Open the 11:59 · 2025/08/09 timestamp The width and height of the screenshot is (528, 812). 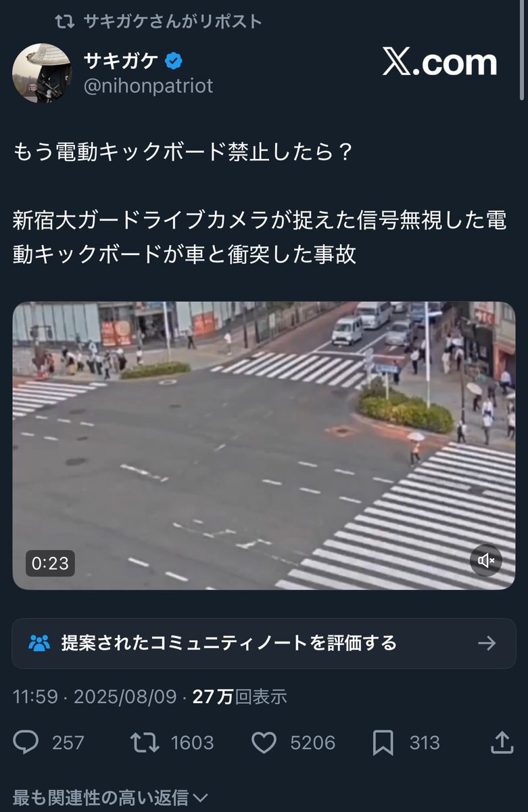pyautogui.click(x=95, y=697)
